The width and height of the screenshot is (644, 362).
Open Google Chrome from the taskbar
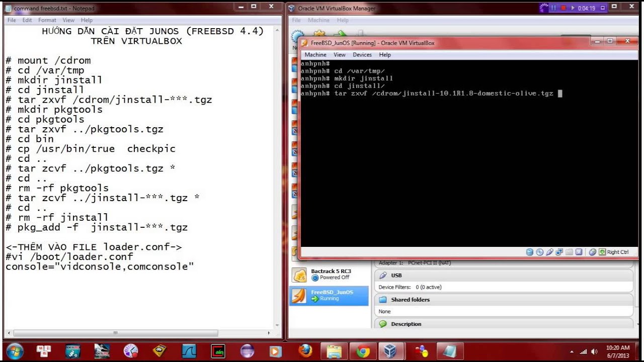click(x=363, y=351)
